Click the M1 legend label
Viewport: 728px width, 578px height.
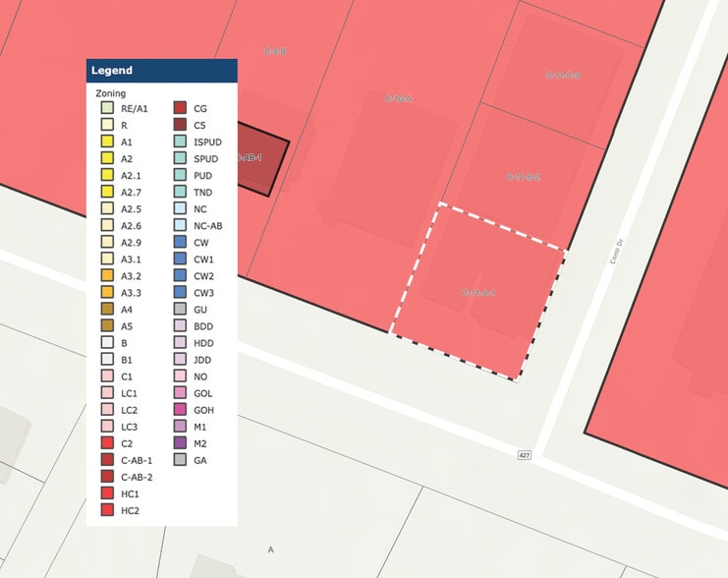(200, 427)
